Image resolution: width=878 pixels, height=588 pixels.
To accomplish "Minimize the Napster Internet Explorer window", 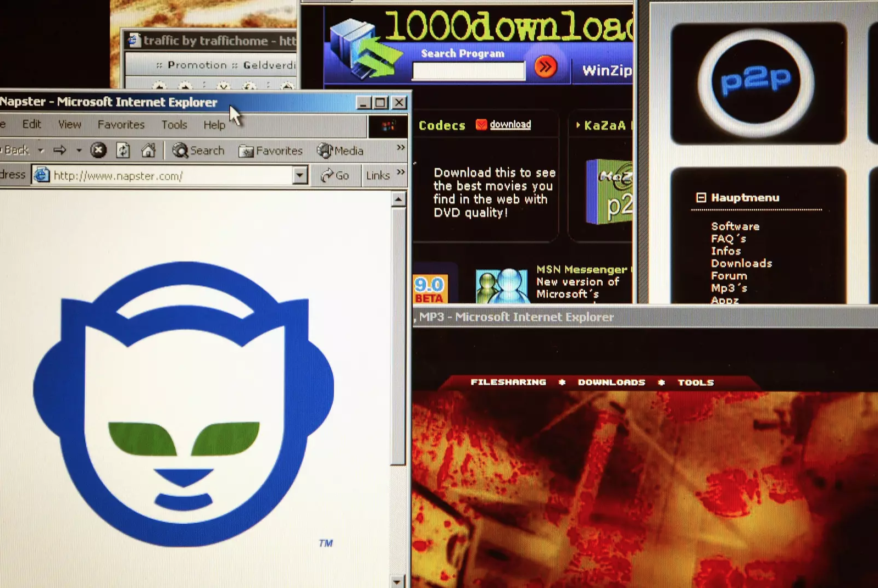I will click(363, 103).
